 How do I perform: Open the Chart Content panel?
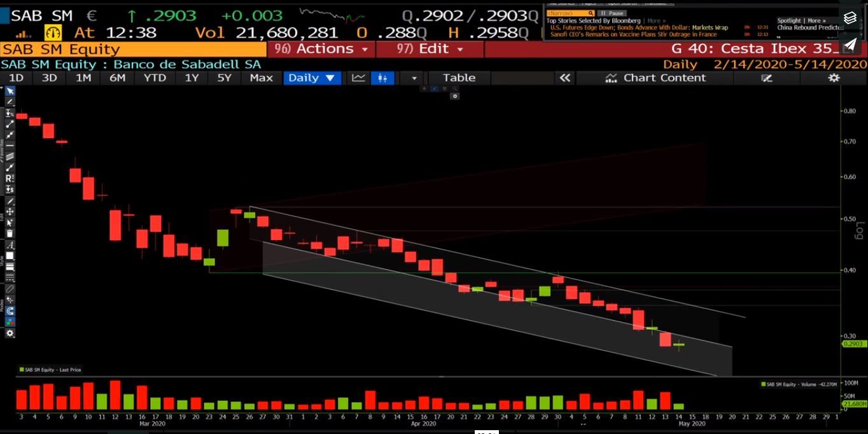click(x=655, y=78)
